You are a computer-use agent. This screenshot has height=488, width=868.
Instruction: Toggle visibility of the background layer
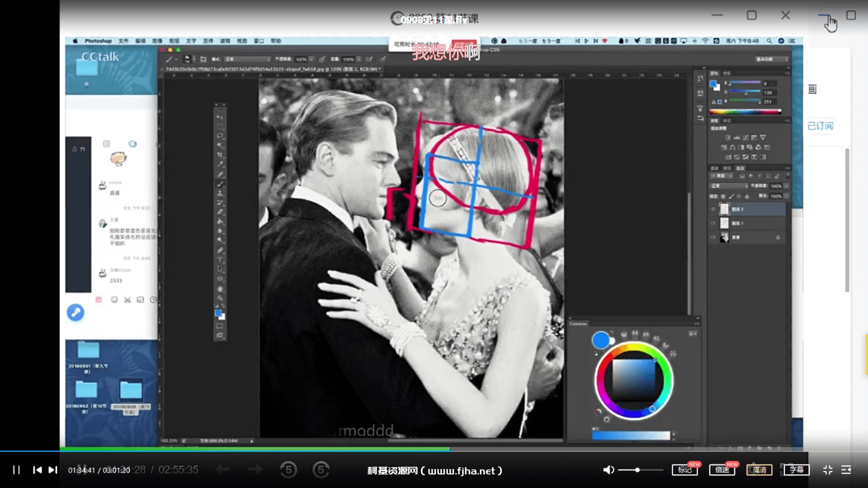[713, 237]
